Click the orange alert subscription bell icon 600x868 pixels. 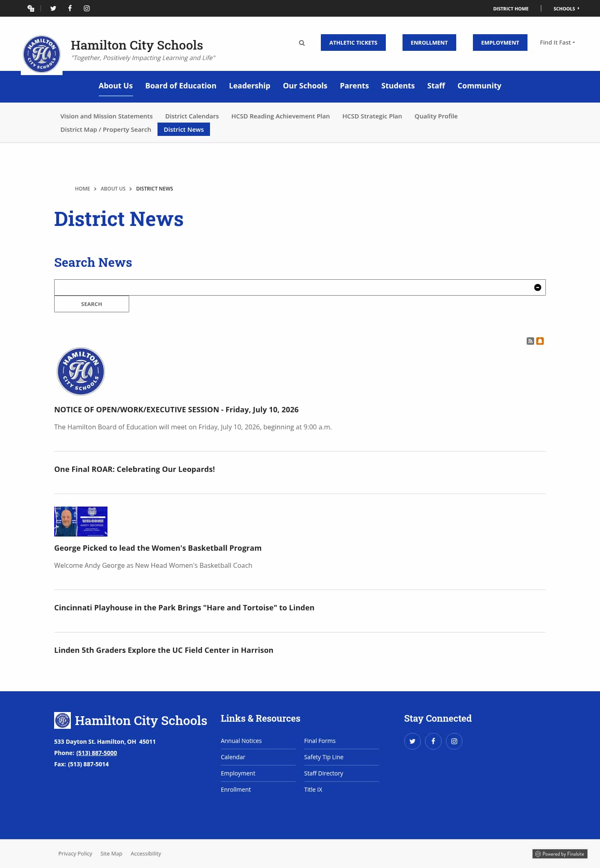(x=540, y=341)
